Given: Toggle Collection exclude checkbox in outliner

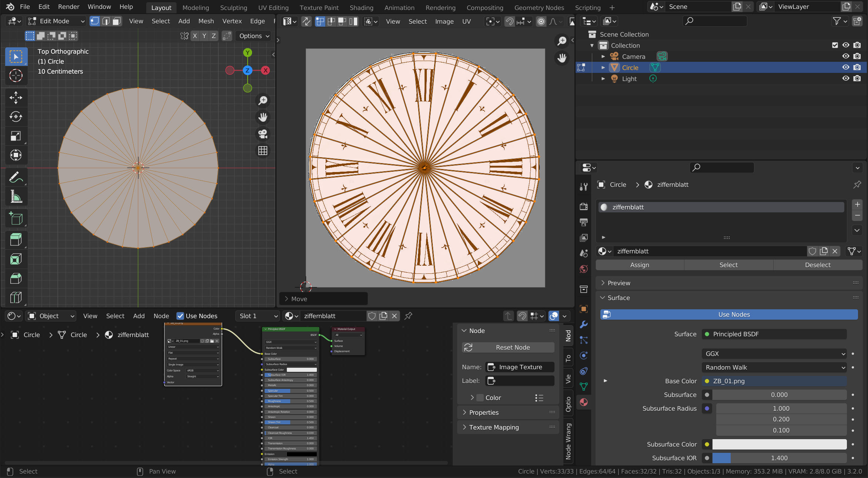Looking at the screenshot, I should pos(835,45).
